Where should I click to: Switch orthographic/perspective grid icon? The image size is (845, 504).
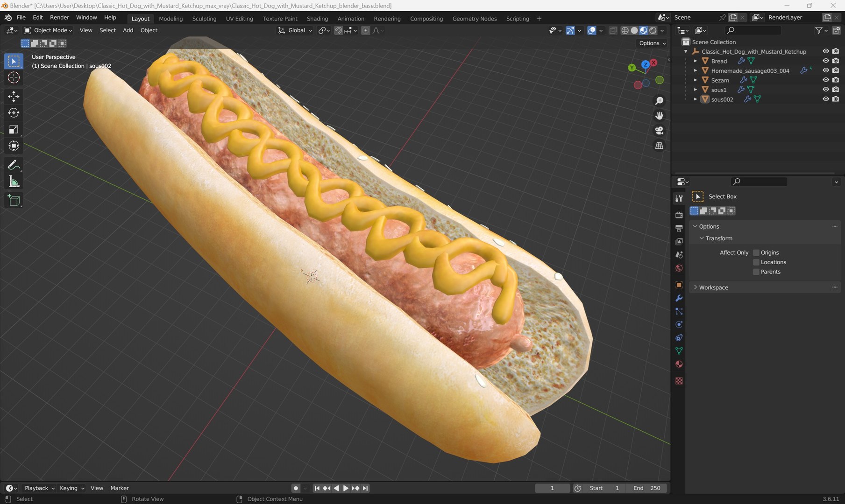click(659, 146)
